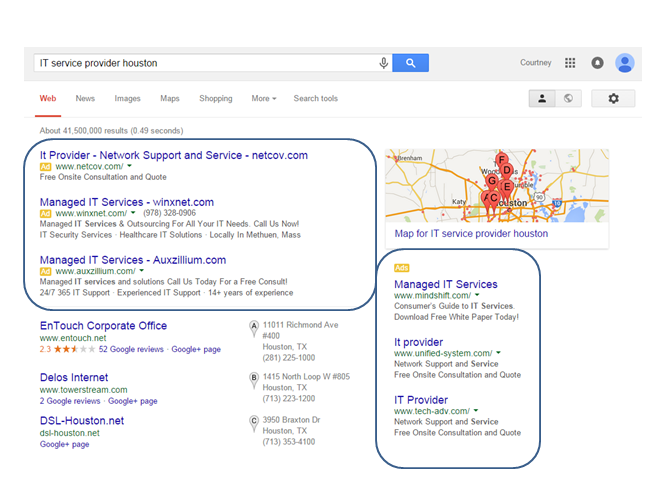
Task: Expand the More search menu
Action: click(x=264, y=98)
